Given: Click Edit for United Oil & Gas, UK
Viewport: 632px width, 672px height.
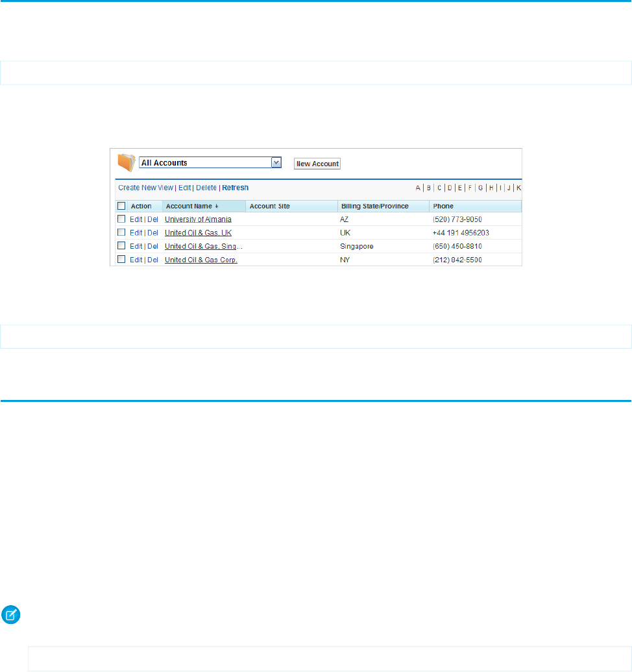Looking at the screenshot, I should tap(136, 232).
